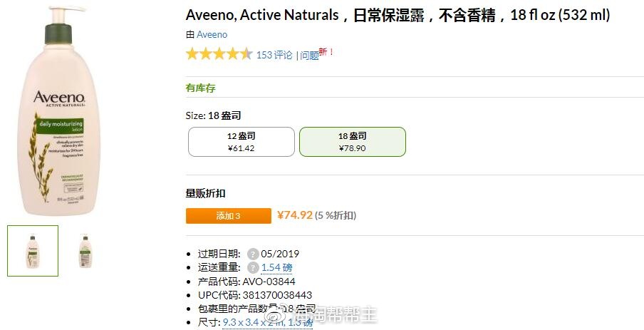Screen dimensions: 644x330
Task: Click the shipping weight question mark icon
Action: [253, 267]
